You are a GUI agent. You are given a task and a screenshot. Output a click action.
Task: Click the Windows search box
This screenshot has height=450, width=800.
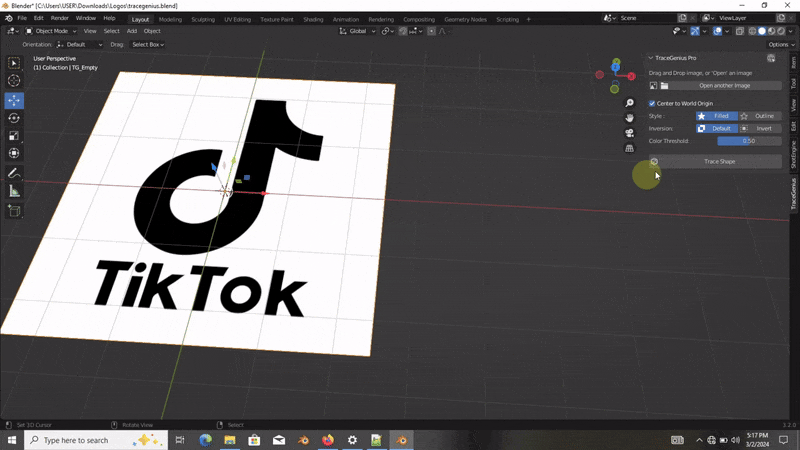coord(96,440)
